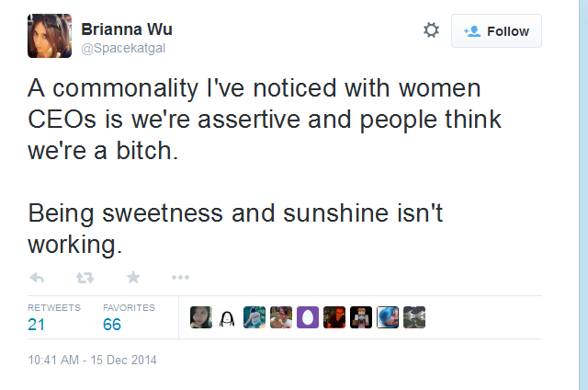The width and height of the screenshot is (588, 390).
Task: Click the blue scrollbar on right edge
Action: coord(583,195)
